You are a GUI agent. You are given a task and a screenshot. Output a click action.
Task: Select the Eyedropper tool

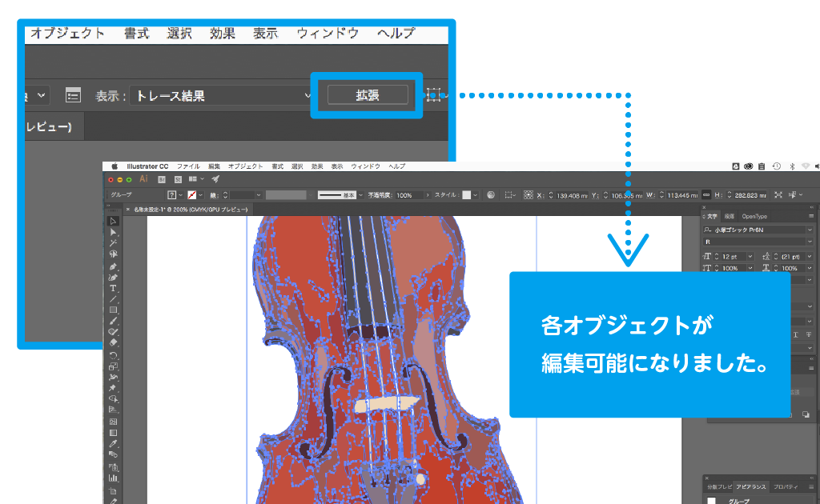point(113,443)
